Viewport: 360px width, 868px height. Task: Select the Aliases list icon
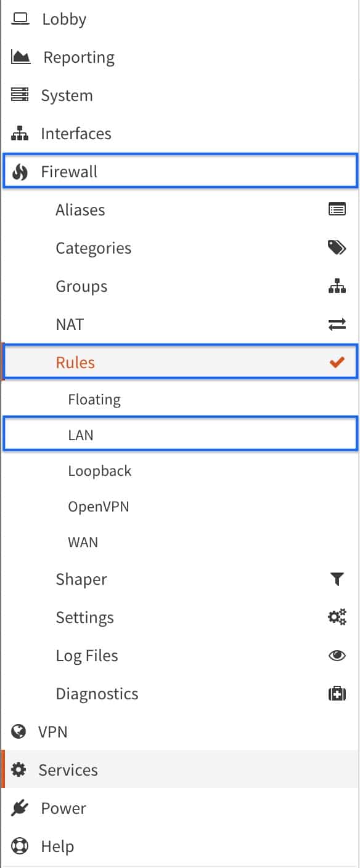pyautogui.click(x=338, y=209)
